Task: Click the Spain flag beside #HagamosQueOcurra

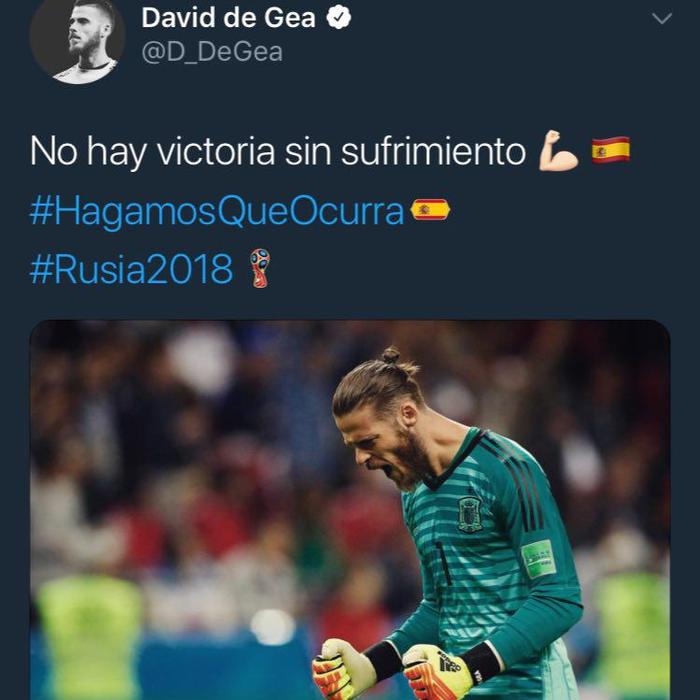Action: (430, 210)
